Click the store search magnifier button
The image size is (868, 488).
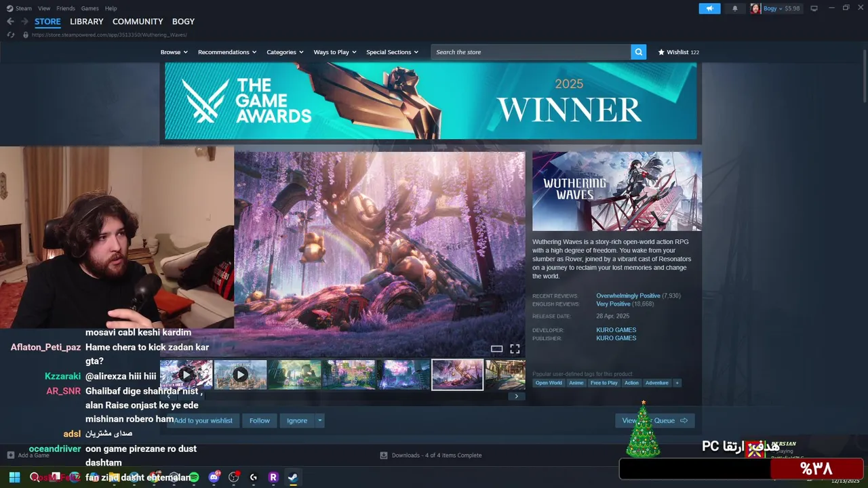pyautogui.click(x=638, y=52)
